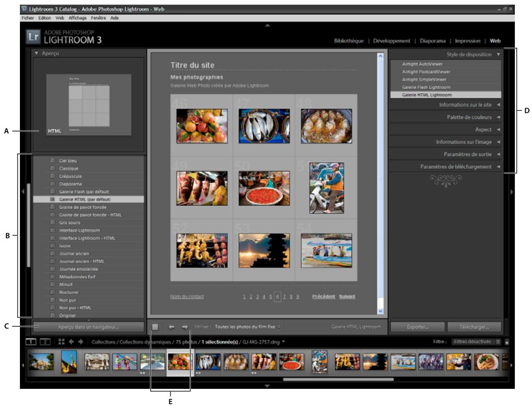Click filmstrip horizontal scrollbar thumb

coord(338,380)
